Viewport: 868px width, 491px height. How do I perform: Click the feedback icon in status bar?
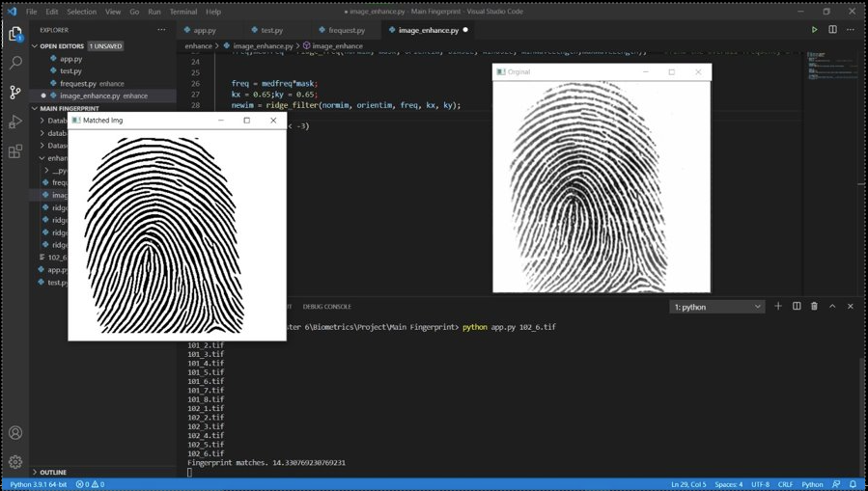click(836, 484)
